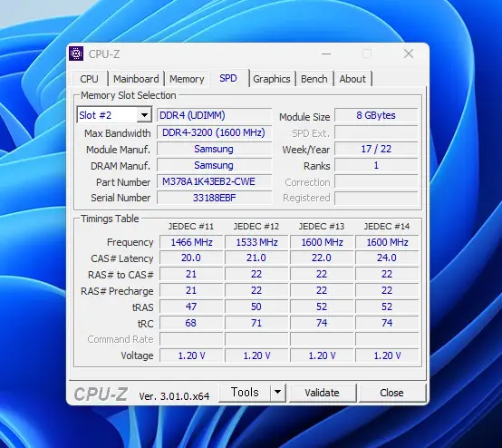Click the JEDEC #11 column header

tap(191, 227)
